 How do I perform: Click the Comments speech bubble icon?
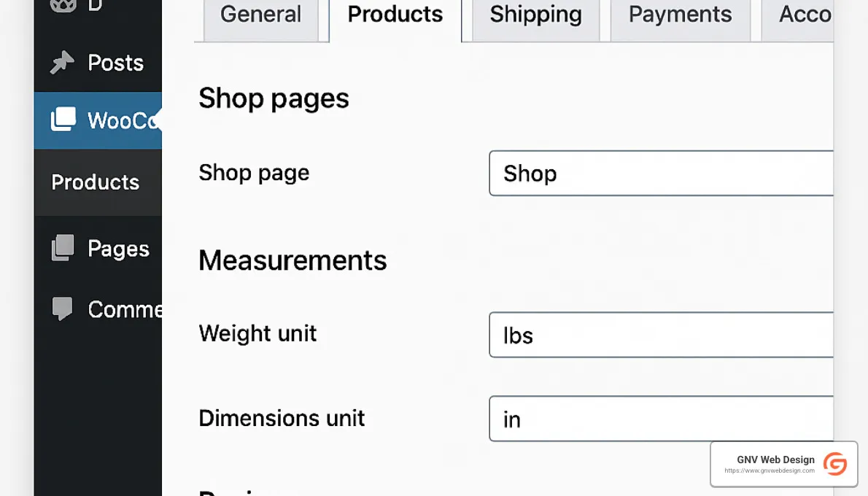62,309
